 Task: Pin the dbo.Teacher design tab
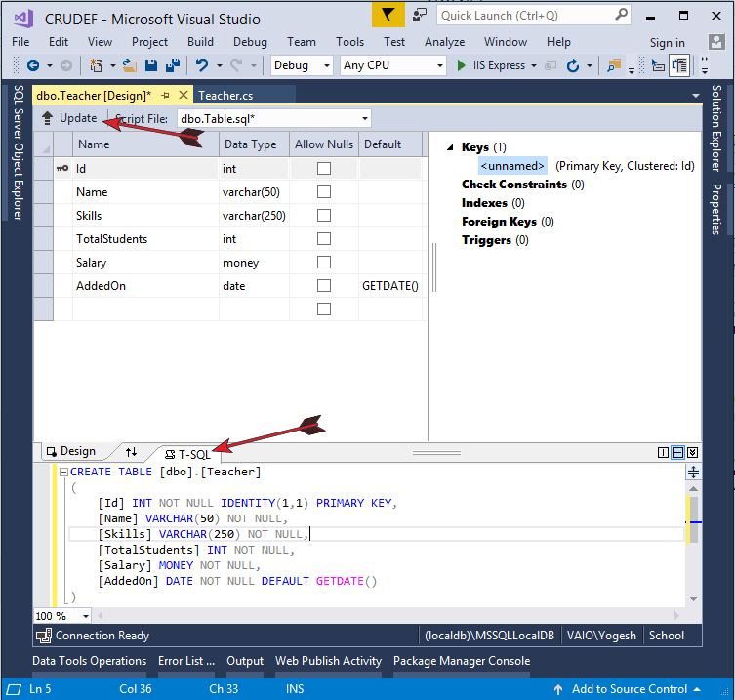pos(166,95)
